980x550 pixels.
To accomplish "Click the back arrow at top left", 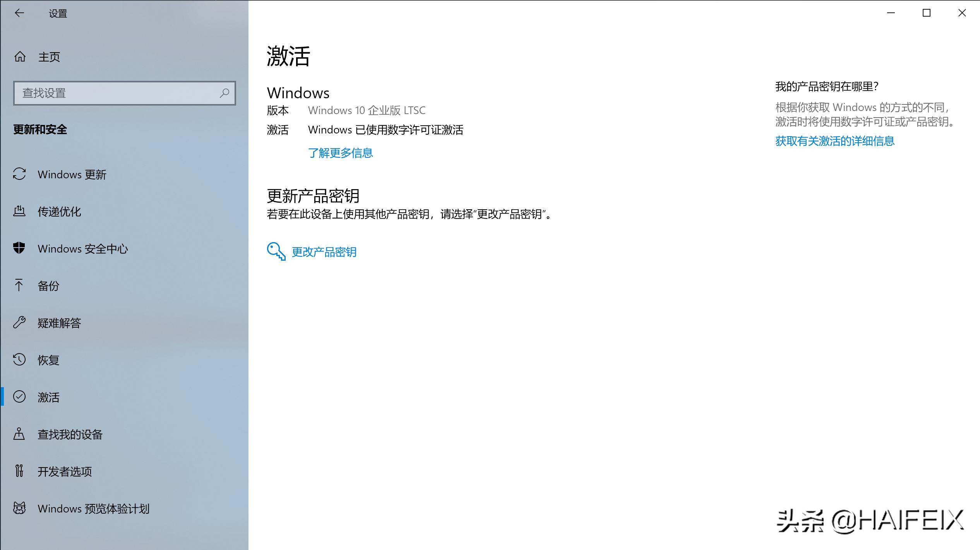I will coord(19,13).
